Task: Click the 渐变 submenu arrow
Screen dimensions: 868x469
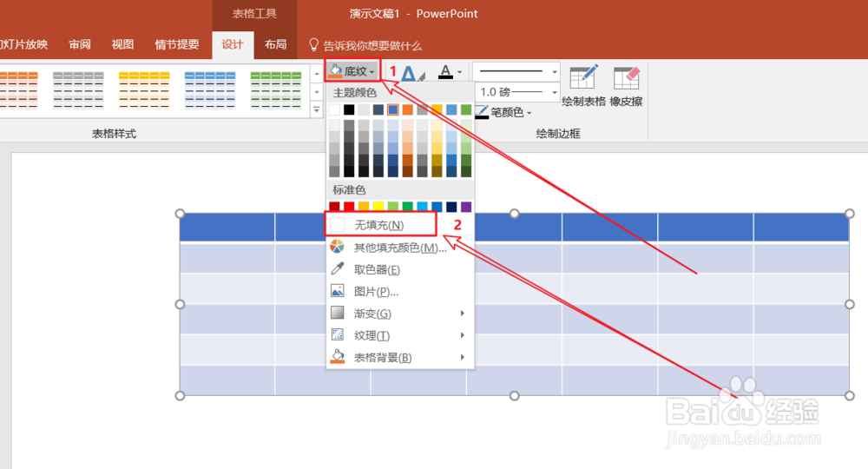Action: (x=463, y=314)
